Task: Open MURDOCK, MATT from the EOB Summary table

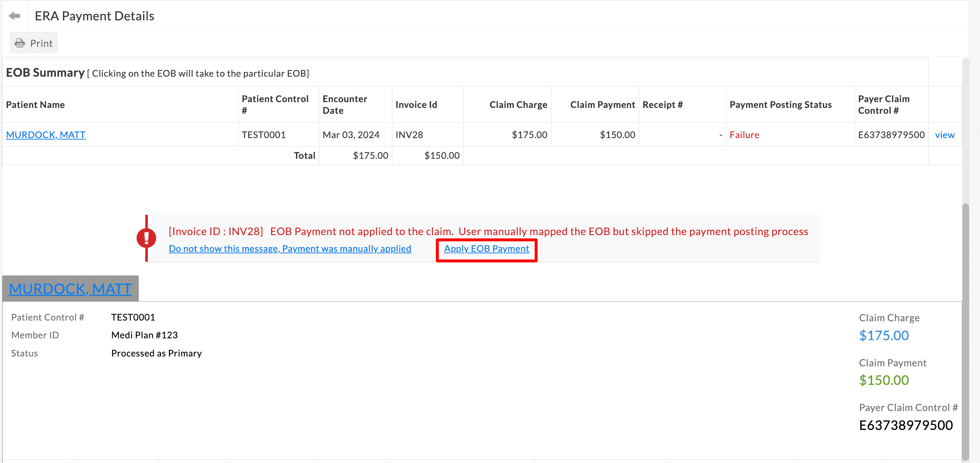Action: (x=45, y=134)
